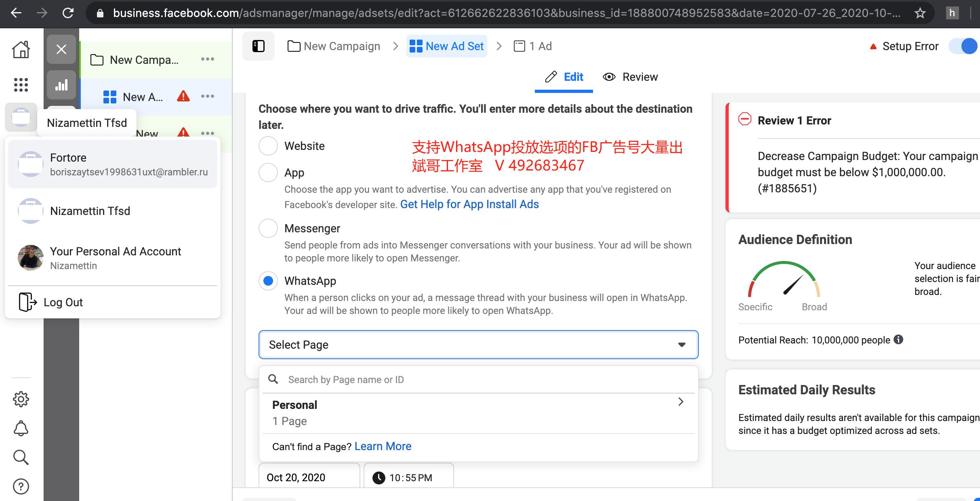The image size is (980, 501).
Task: Click the clock icon in time field
Action: point(379,478)
